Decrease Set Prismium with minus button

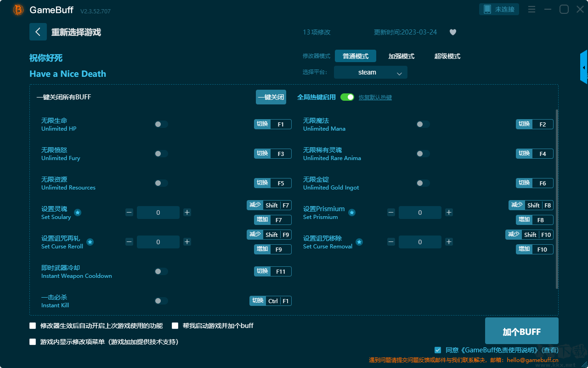[391, 213]
